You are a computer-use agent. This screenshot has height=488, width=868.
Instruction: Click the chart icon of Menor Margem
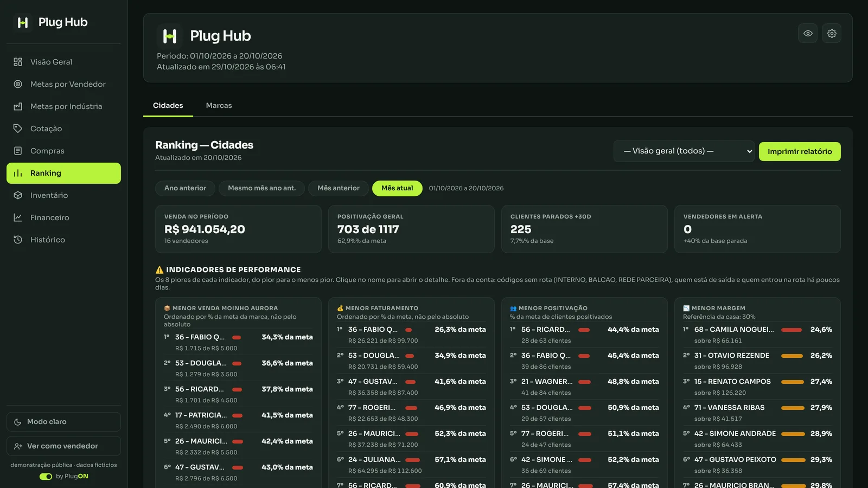686,308
